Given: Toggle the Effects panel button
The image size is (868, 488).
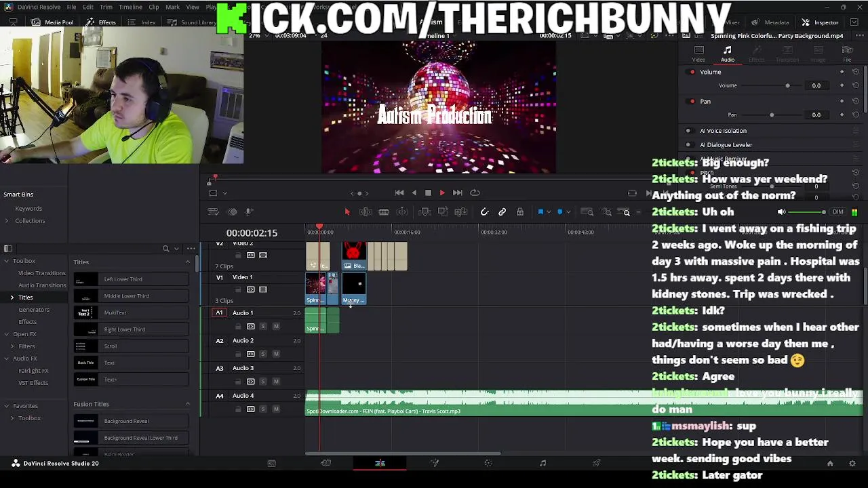Looking at the screenshot, I should click(x=101, y=22).
